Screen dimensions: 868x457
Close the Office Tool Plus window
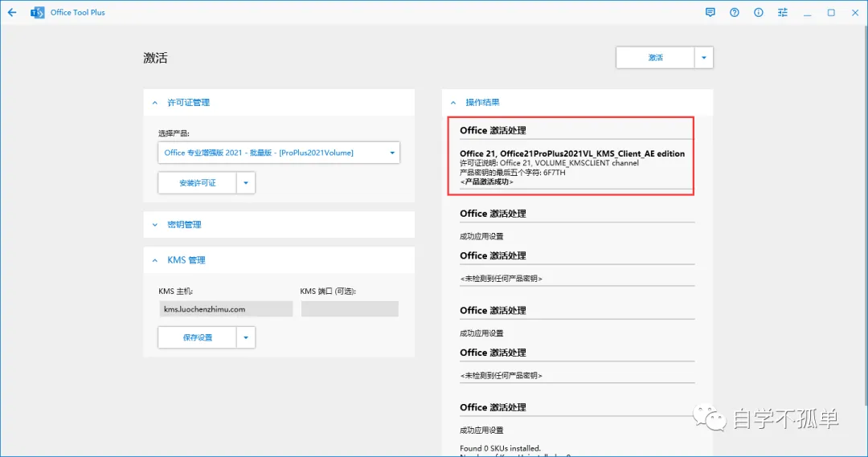854,12
